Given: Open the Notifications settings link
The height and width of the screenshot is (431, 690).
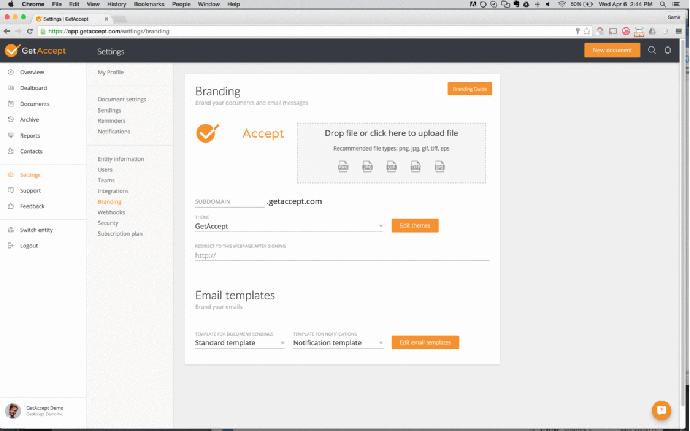Looking at the screenshot, I should [x=114, y=131].
